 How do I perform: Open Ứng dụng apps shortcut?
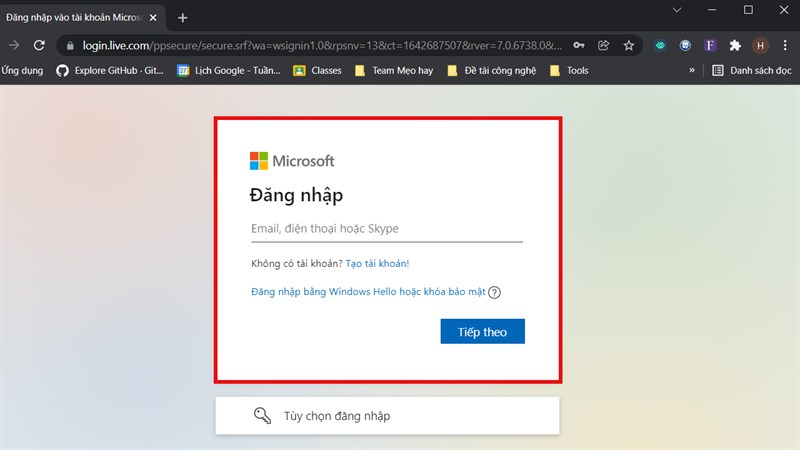pos(22,70)
